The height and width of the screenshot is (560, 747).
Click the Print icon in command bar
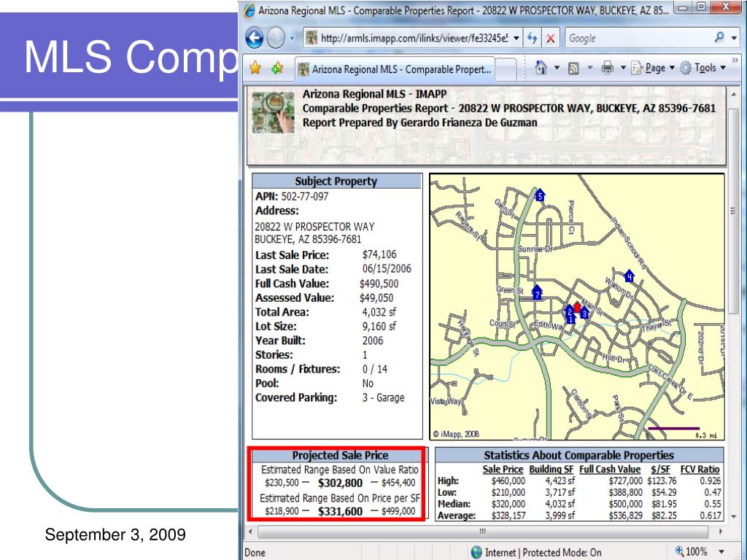coord(606,69)
